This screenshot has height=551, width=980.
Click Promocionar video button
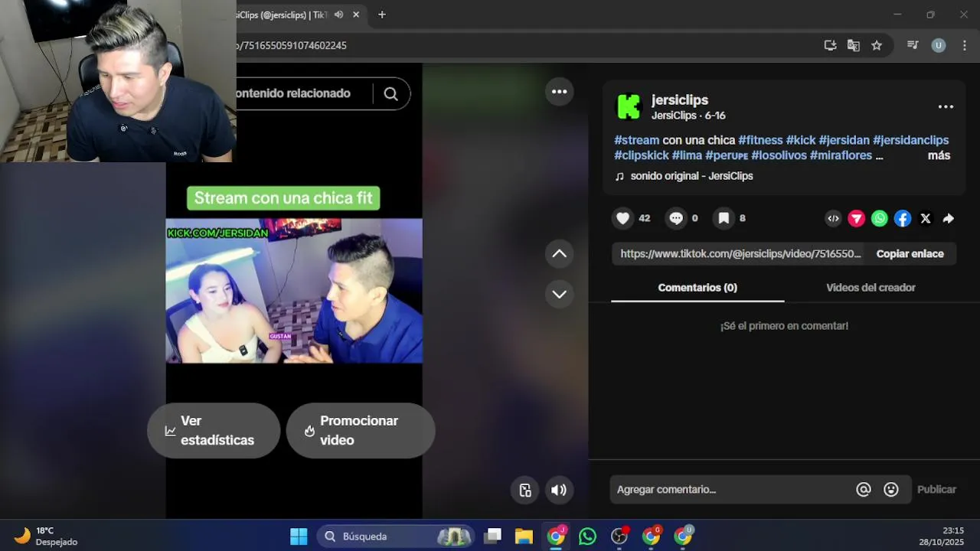tap(361, 431)
